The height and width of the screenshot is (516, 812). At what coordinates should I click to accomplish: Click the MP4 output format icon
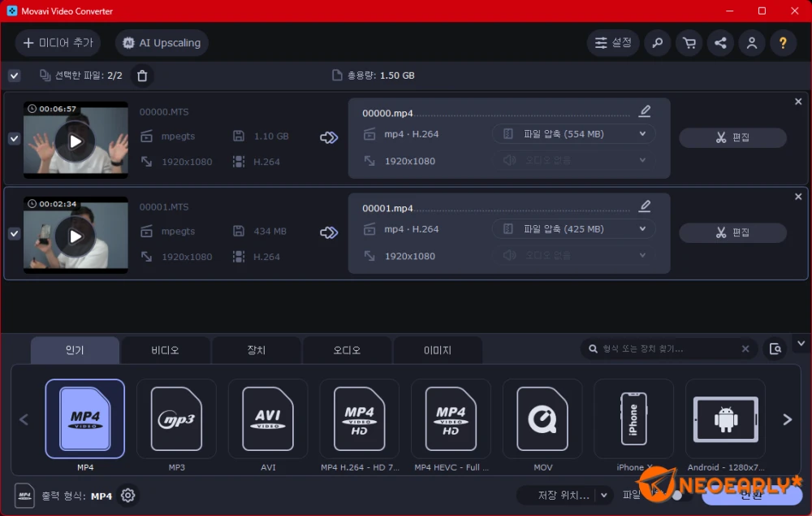pyautogui.click(x=24, y=496)
